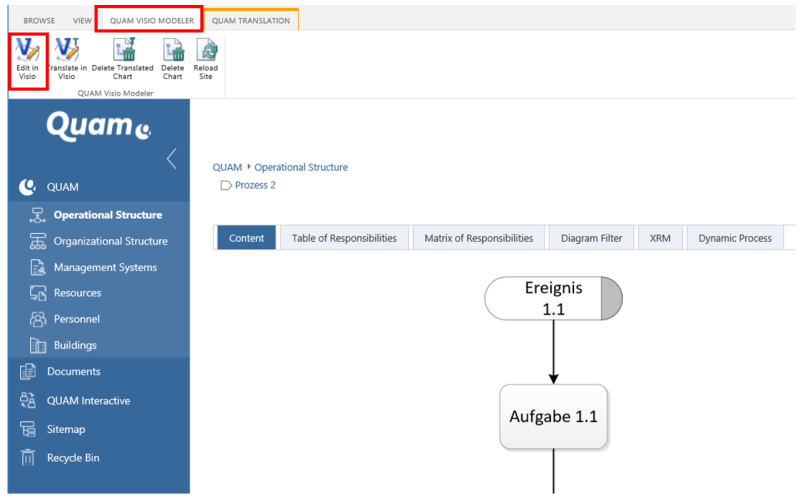800x498 pixels.
Task: Click the Translate in Visio icon
Action: [x=66, y=51]
